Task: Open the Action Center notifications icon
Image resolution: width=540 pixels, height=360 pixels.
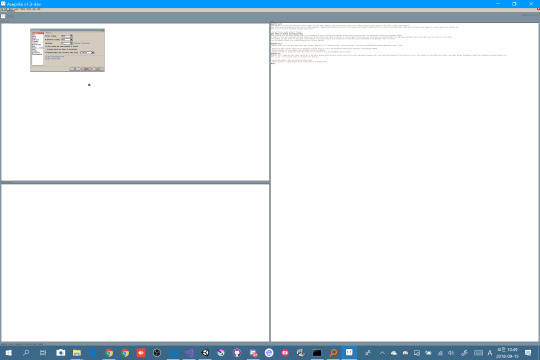Action: point(528,353)
